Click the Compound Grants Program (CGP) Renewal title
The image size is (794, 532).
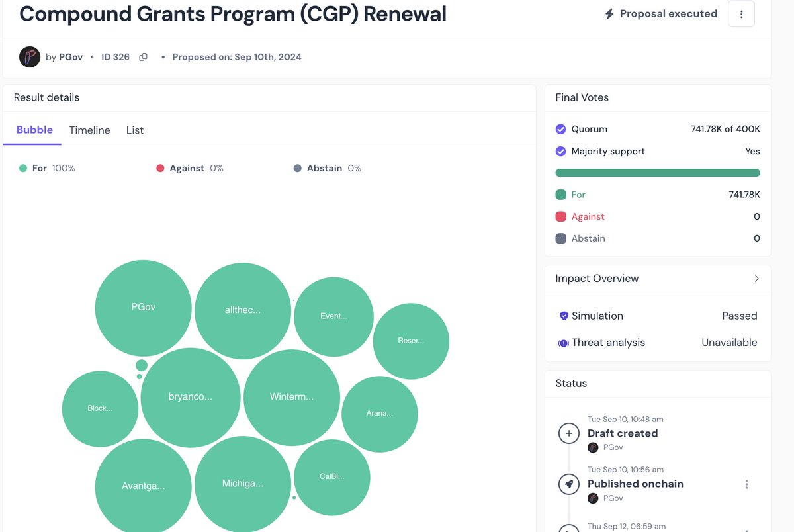tap(233, 13)
